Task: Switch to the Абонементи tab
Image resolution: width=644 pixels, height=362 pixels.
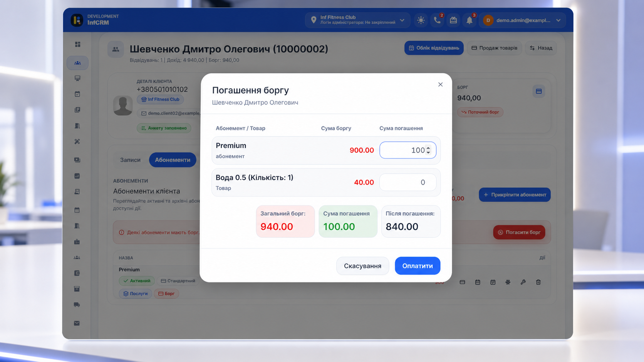Action: point(173,160)
